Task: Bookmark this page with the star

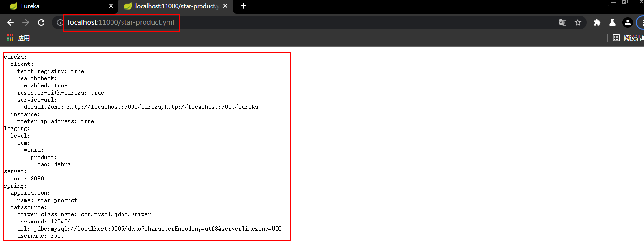Action: pyautogui.click(x=577, y=22)
